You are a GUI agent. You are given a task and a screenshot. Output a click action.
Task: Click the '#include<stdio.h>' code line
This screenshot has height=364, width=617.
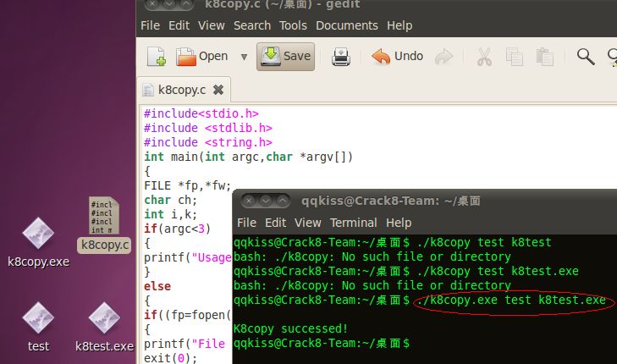(201, 113)
